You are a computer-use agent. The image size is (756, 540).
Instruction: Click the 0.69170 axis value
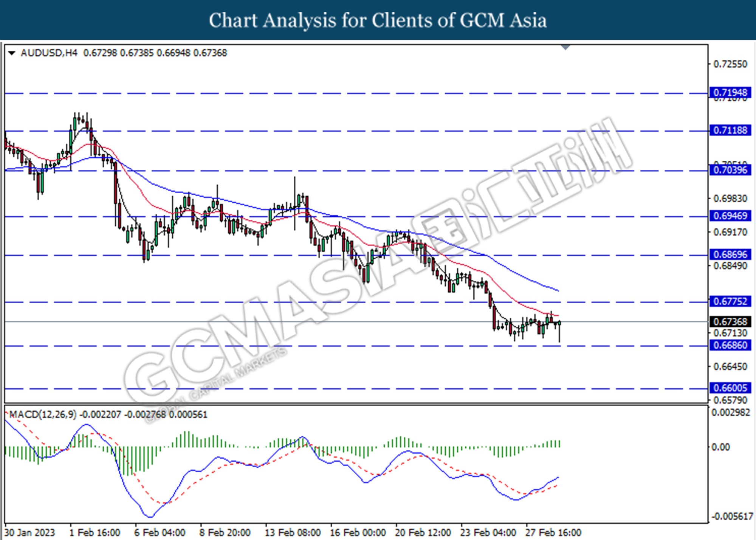[x=730, y=232]
